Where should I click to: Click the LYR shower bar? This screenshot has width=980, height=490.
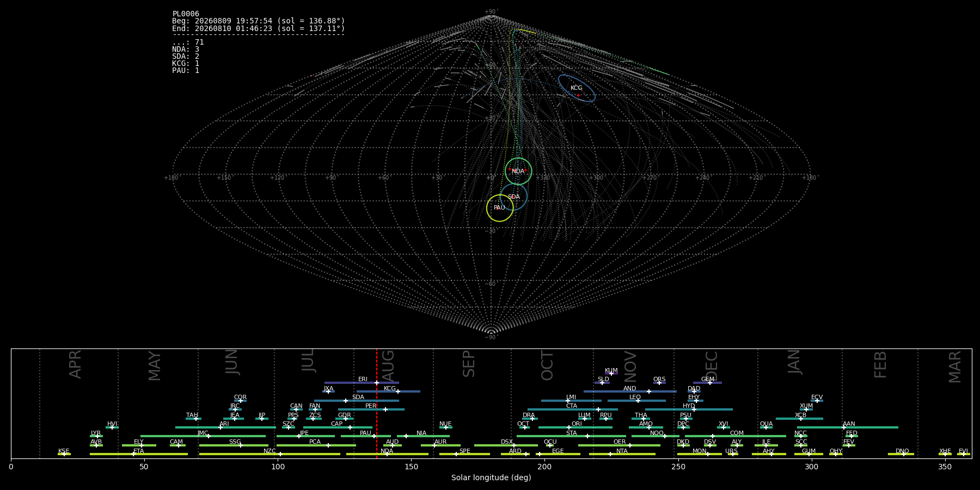point(96,436)
